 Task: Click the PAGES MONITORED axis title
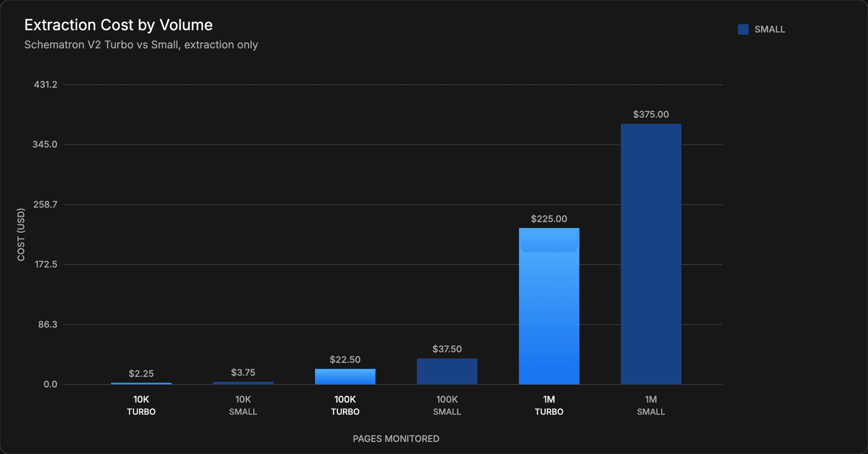click(x=396, y=439)
